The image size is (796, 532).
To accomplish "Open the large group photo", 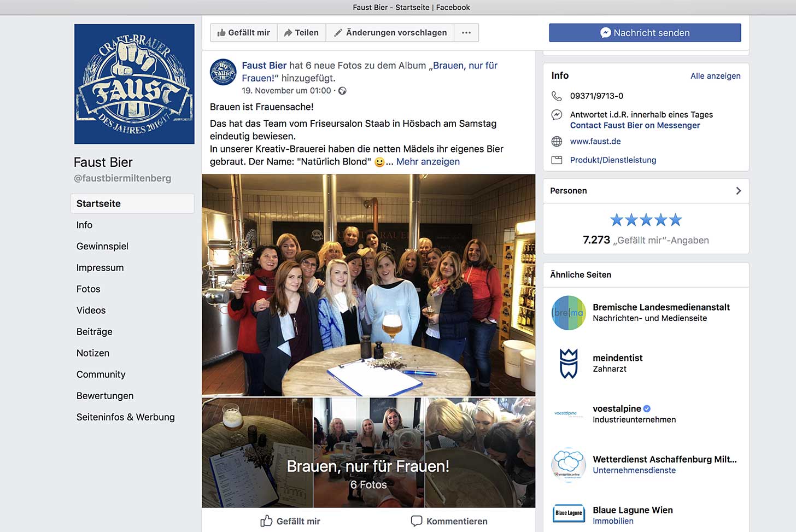I will tap(368, 285).
